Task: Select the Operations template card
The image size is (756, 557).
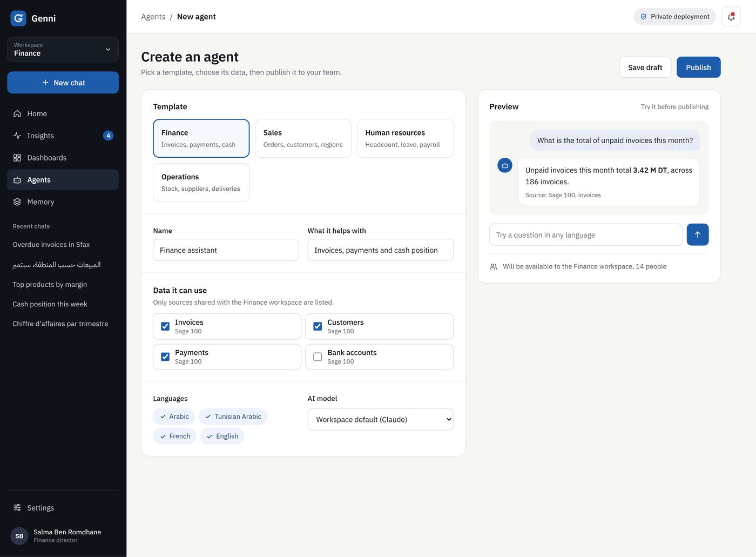Action: (x=201, y=183)
